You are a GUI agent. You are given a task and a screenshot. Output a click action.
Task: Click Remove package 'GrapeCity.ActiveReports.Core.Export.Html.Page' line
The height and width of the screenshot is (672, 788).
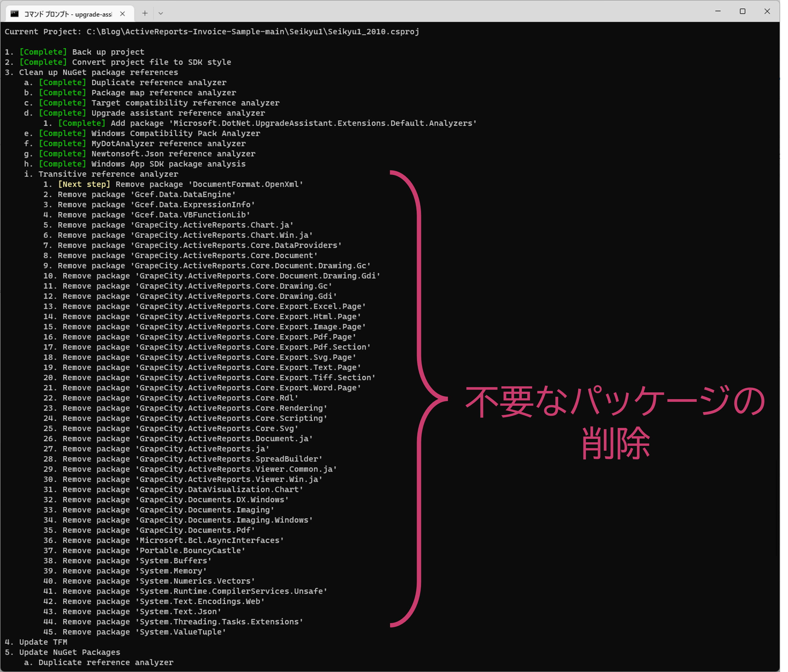pos(202,317)
